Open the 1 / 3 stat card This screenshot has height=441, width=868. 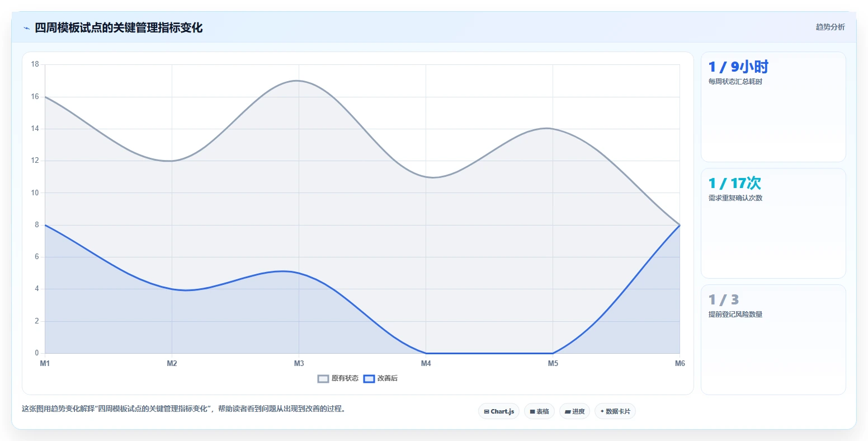pos(773,340)
